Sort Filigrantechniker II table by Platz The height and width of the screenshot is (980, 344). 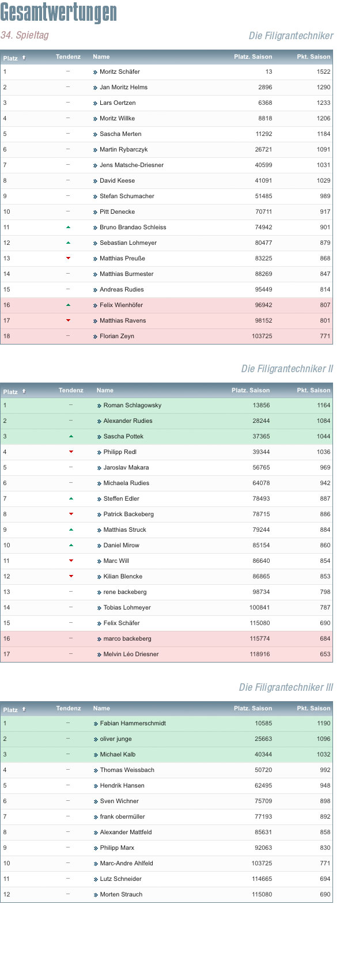[x=10, y=391]
